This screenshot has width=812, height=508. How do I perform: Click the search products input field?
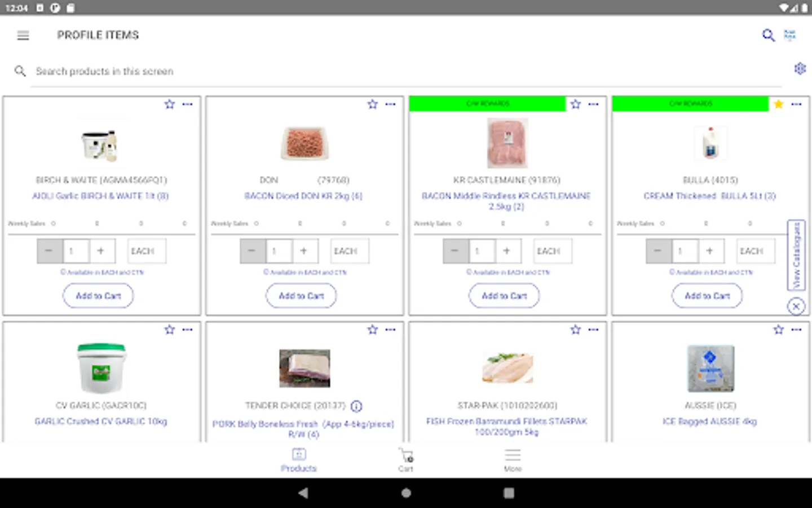406,72
